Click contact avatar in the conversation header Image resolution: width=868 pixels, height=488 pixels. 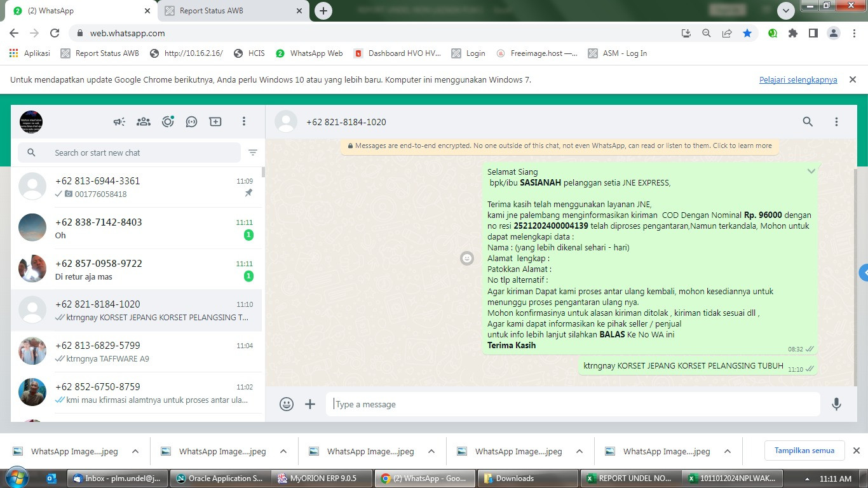(286, 121)
